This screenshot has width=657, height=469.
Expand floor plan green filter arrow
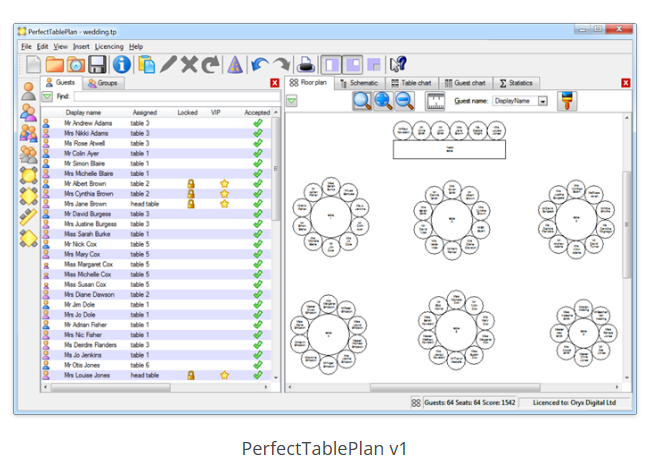point(292,101)
